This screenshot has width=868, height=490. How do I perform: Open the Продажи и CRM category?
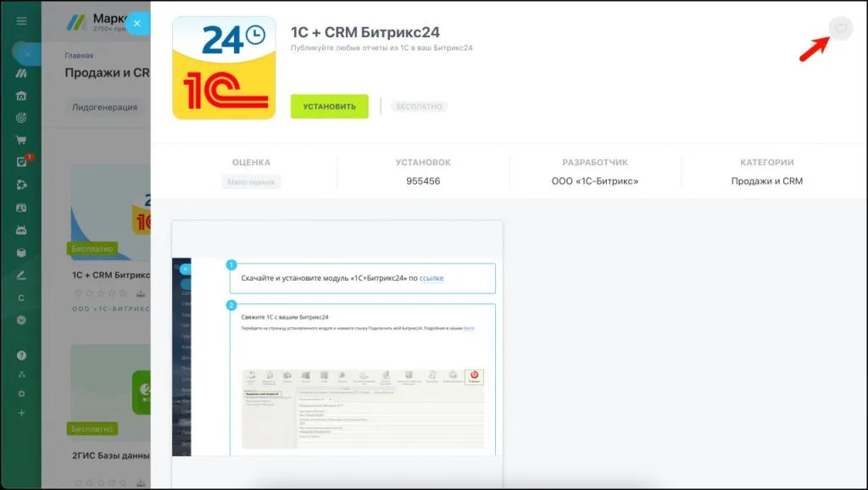[x=766, y=181]
